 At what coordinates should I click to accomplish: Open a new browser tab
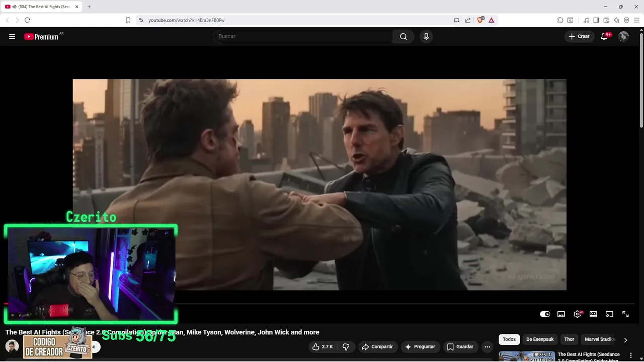point(89,7)
